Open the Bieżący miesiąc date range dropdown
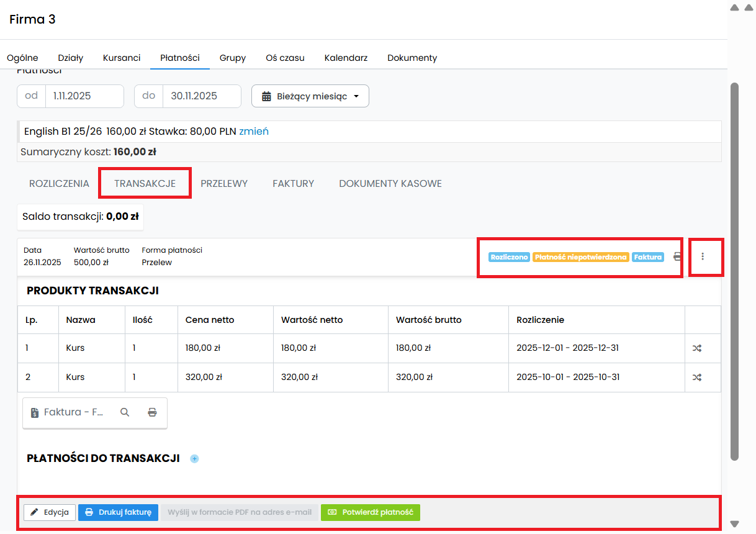The height and width of the screenshot is (534, 756). click(x=310, y=96)
